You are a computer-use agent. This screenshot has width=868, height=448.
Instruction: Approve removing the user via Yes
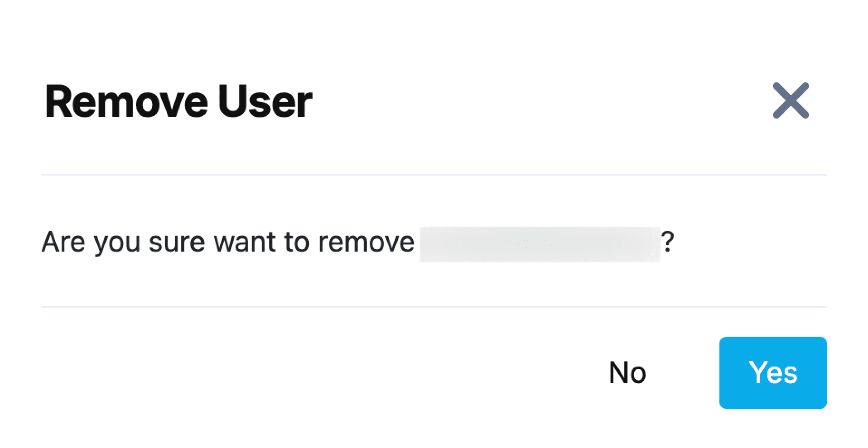coord(773,372)
